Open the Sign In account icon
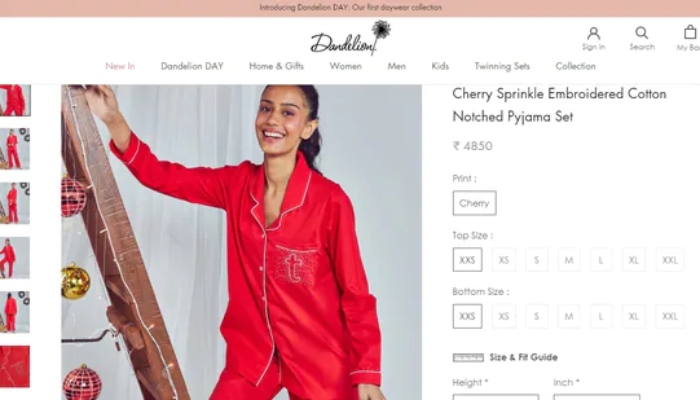The height and width of the screenshot is (400, 700). [x=593, y=33]
